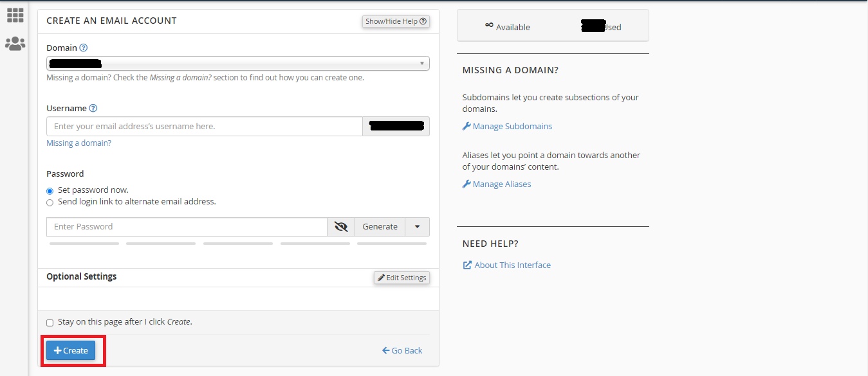This screenshot has width=868, height=376.
Task: Click the Username help question icon
Action: [x=93, y=108]
